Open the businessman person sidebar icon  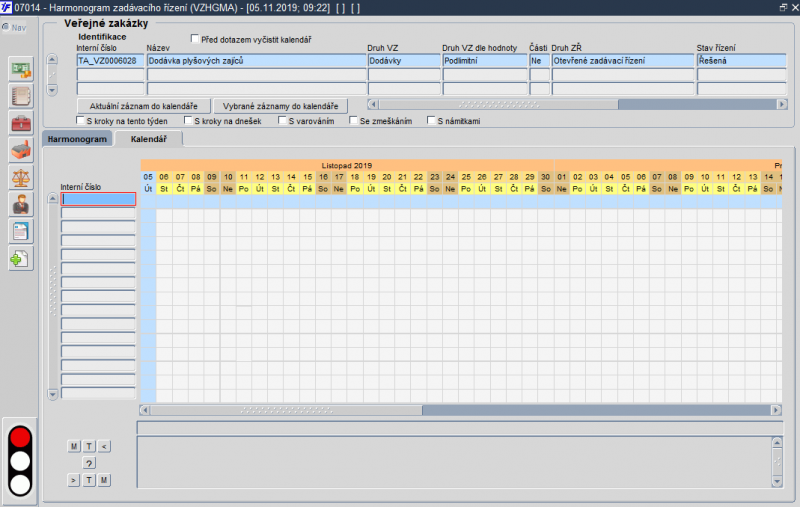pyautogui.click(x=21, y=205)
